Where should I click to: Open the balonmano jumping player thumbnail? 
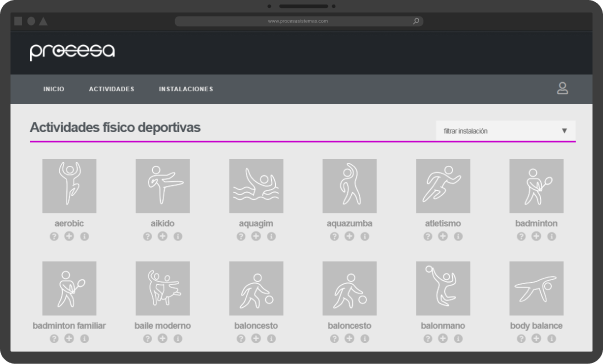coord(443,288)
